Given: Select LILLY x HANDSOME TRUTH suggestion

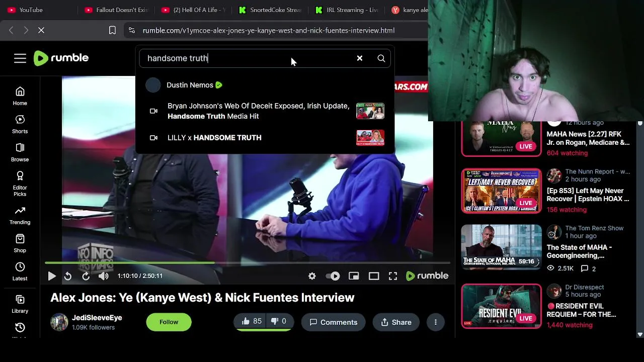Looking at the screenshot, I should (x=265, y=138).
